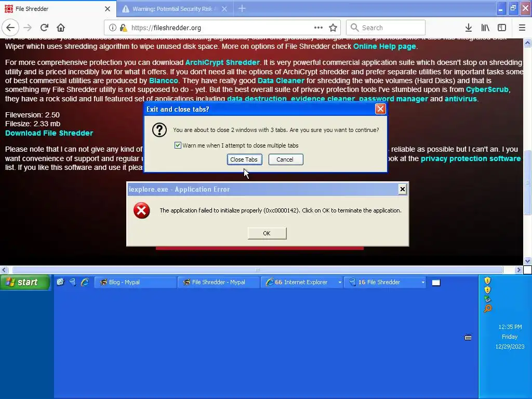Screen dimensions: 532x399
Task: Bookmark this page with the star icon
Action: [333, 28]
